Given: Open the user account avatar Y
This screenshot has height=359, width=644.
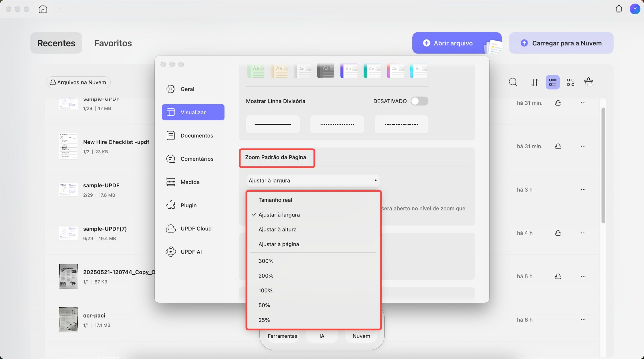Looking at the screenshot, I should 635,9.
